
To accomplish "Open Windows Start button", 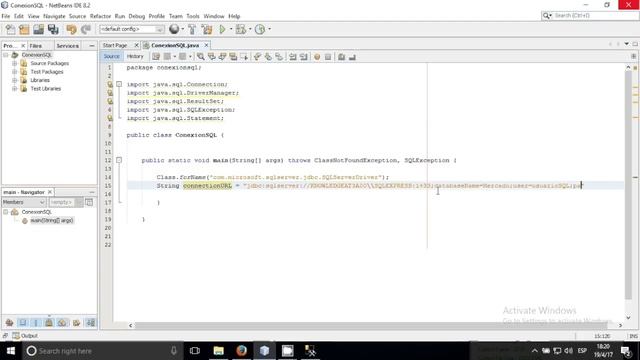I will click(11, 351).
